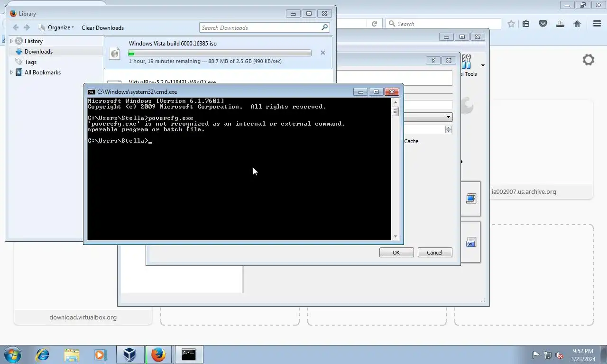This screenshot has height=364, width=607.
Task: Click the help button of settings dialog
Action: click(432, 60)
